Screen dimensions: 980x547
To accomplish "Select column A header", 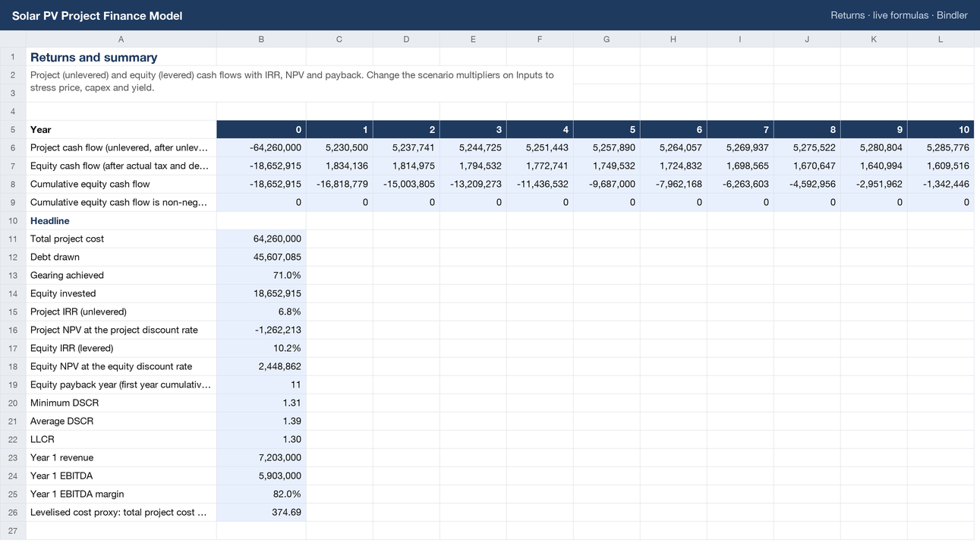I will 121,39.
